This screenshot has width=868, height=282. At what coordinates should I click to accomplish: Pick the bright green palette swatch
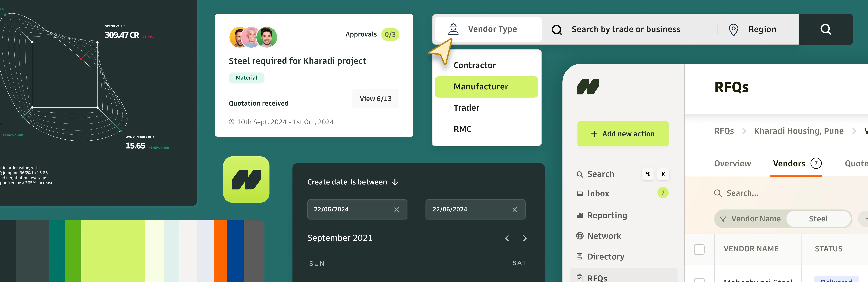click(x=73, y=251)
